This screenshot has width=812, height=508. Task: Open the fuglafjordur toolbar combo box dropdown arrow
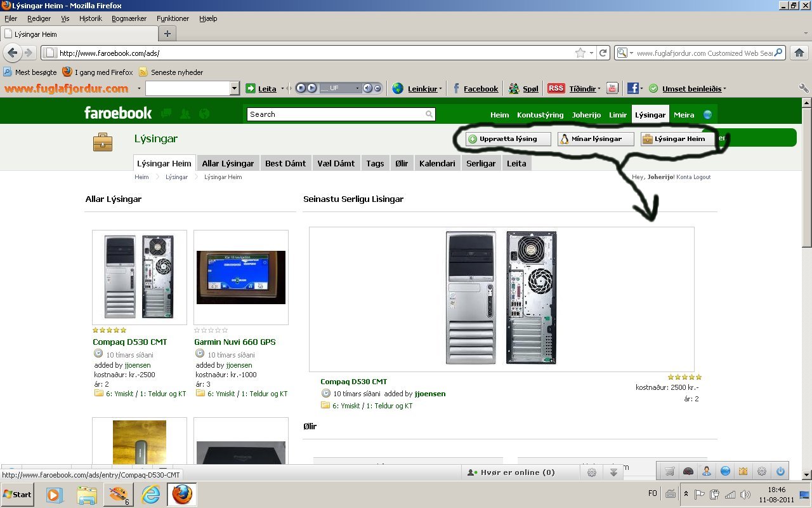coord(235,88)
